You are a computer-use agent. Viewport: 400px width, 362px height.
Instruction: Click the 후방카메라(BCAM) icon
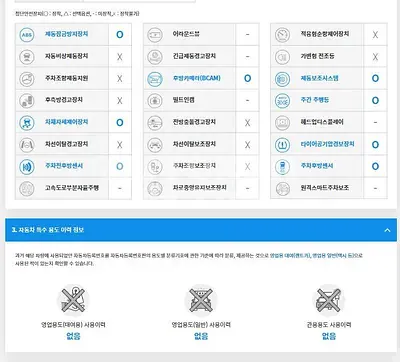click(x=155, y=79)
